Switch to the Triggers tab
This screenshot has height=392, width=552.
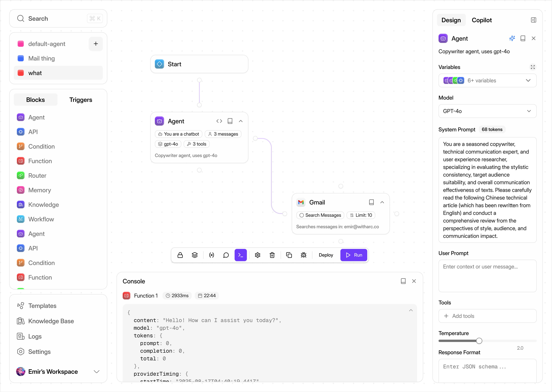tap(81, 100)
